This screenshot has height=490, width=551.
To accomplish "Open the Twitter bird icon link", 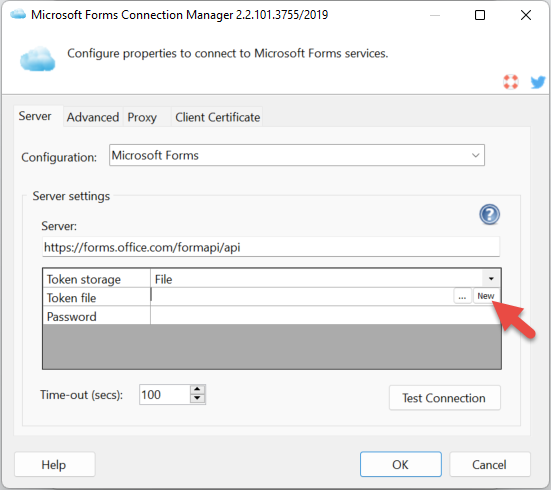I will coord(538,82).
